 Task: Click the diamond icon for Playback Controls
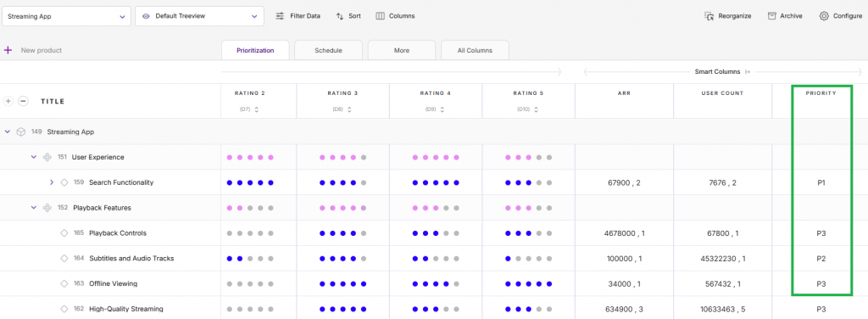coord(64,233)
